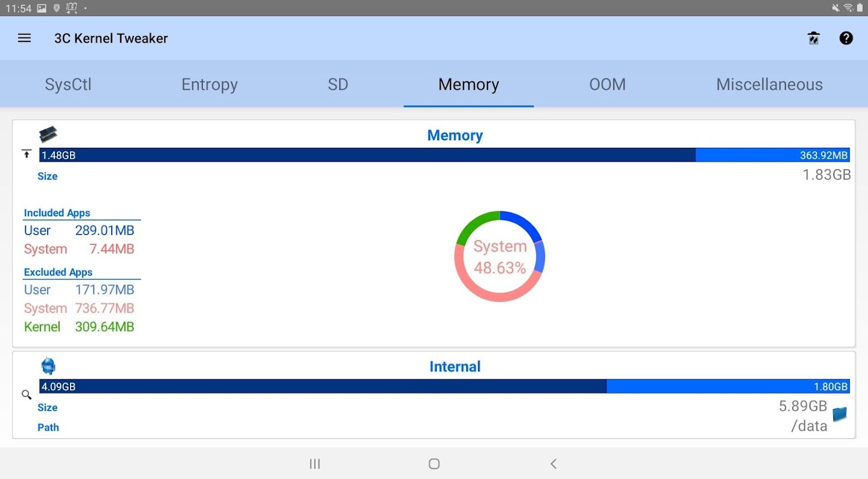Tap the /data path value
The height and width of the screenshot is (479, 868).
click(809, 426)
